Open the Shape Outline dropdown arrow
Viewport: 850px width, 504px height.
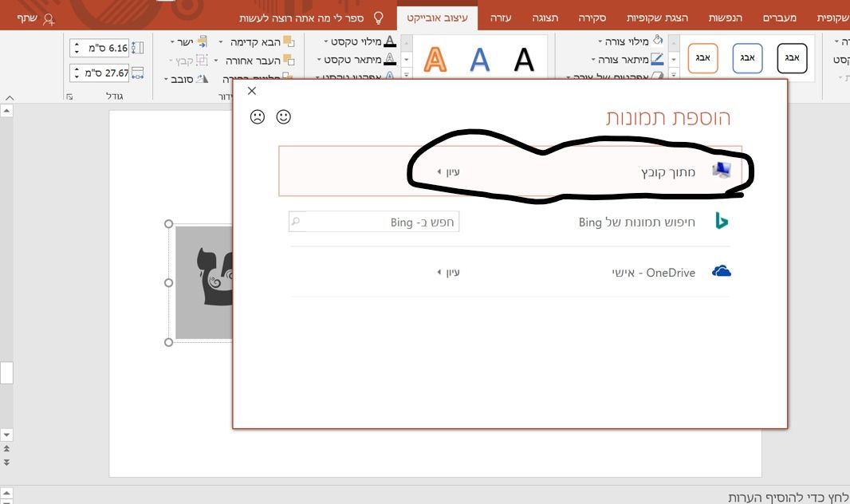[593, 60]
